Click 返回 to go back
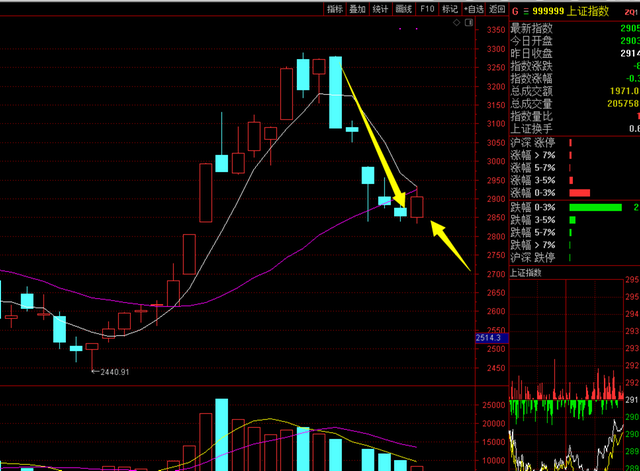 tap(497, 9)
